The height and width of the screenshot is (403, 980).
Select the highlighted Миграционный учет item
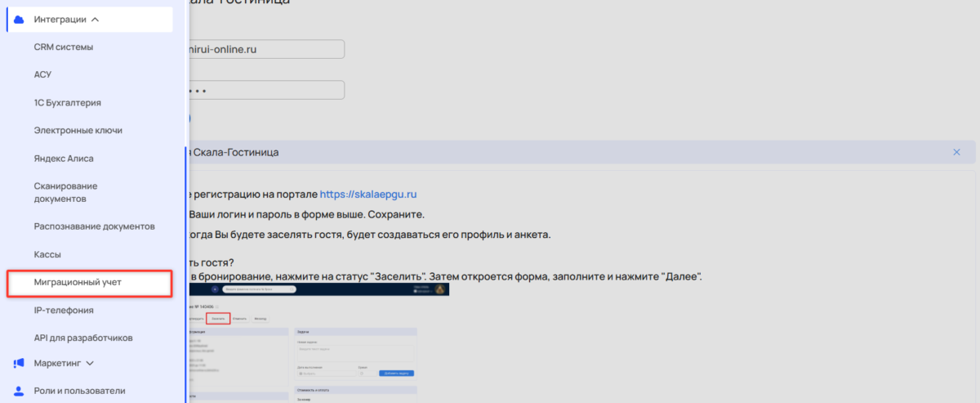point(78,283)
